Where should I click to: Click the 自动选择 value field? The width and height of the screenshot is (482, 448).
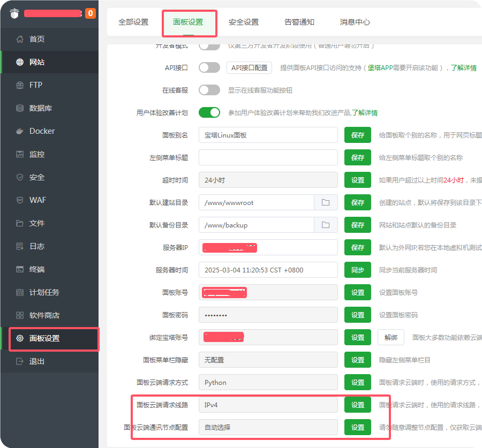(268, 428)
